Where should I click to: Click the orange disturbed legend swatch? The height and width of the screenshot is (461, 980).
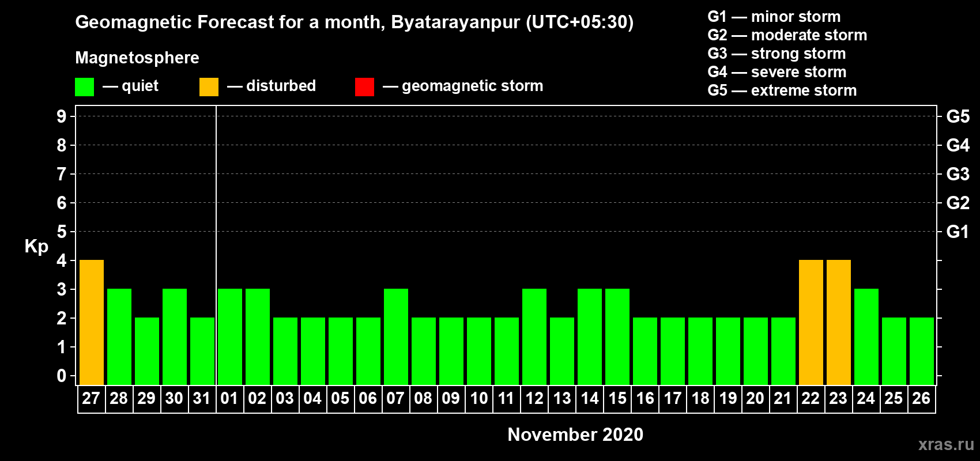click(209, 87)
